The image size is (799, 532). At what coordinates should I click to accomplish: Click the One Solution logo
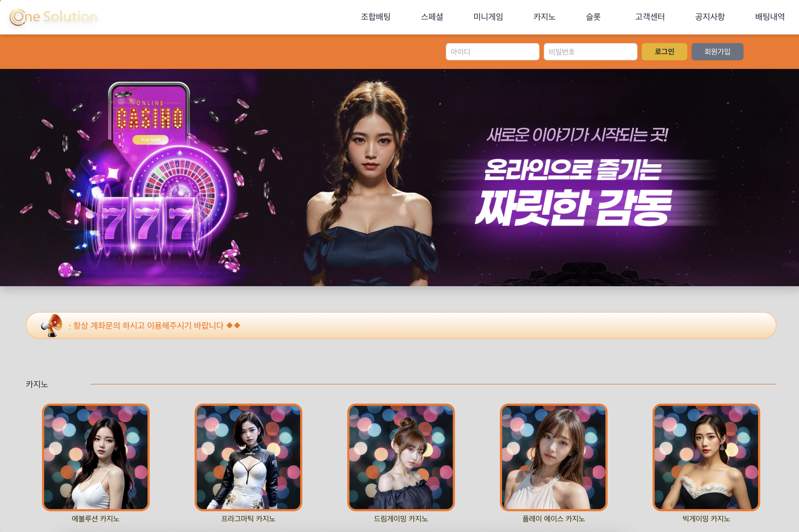(53, 17)
